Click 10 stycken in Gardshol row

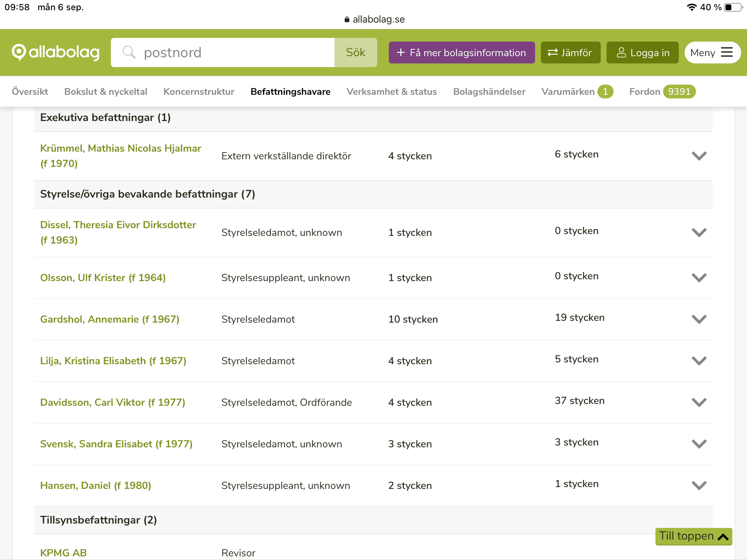click(413, 319)
